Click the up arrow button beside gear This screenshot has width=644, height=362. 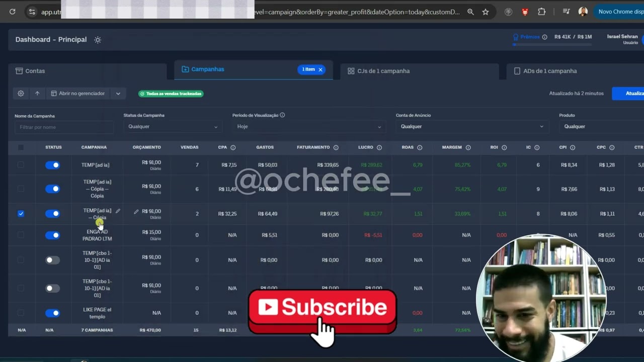(37, 94)
